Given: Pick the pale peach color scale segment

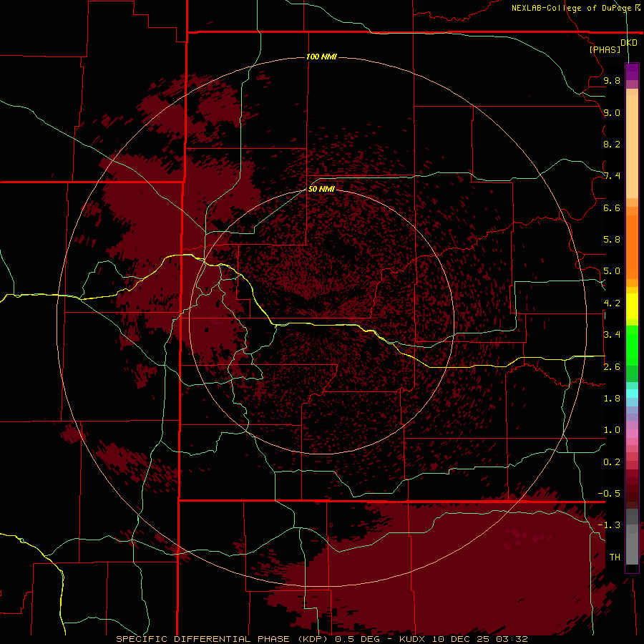Looking at the screenshot, I should click(x=632, y=147).
